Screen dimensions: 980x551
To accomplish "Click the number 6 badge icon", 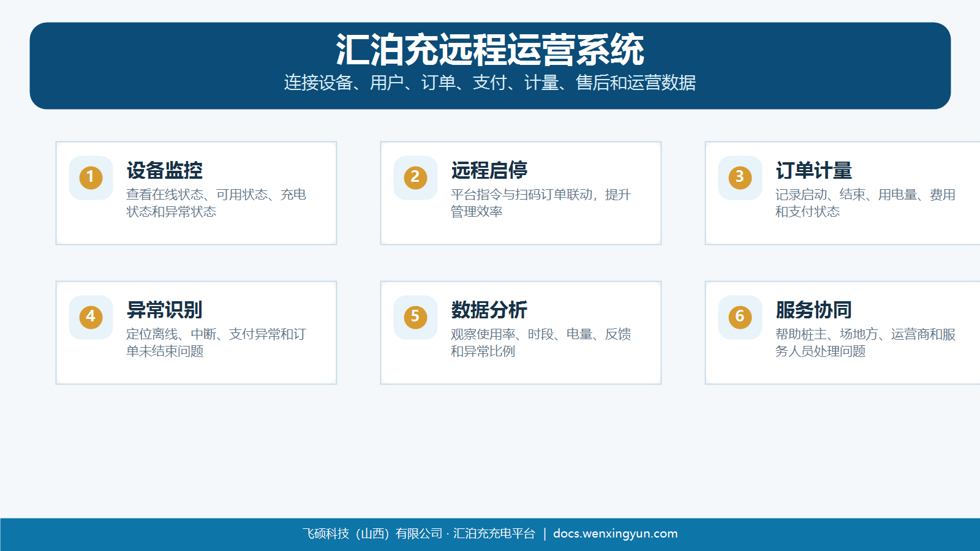I will click(740, 317).
